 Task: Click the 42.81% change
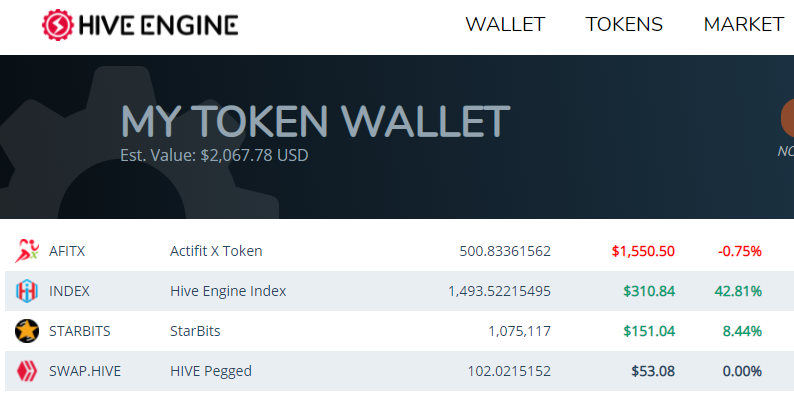[738, 291]
